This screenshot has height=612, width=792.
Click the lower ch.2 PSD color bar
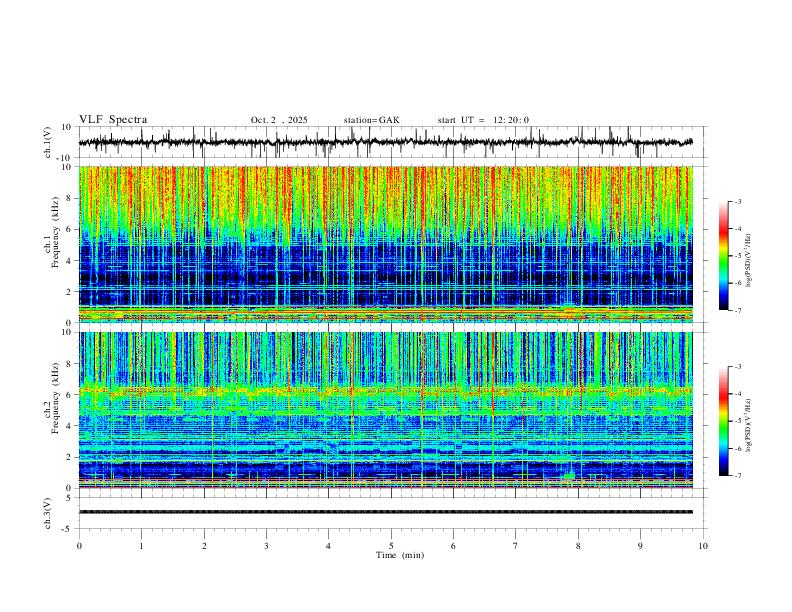723,421
